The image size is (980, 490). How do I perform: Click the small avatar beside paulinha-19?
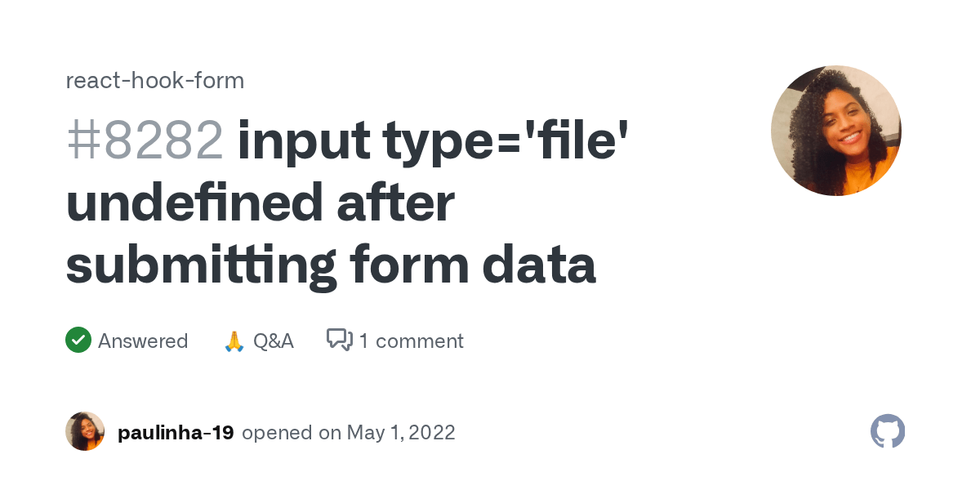click(x=85, y=431)
